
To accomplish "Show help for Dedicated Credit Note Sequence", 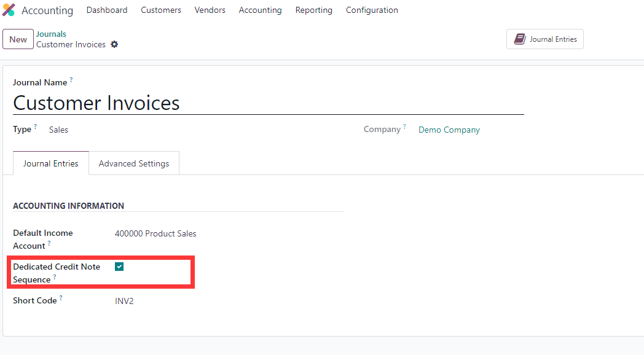I will 55,276.
